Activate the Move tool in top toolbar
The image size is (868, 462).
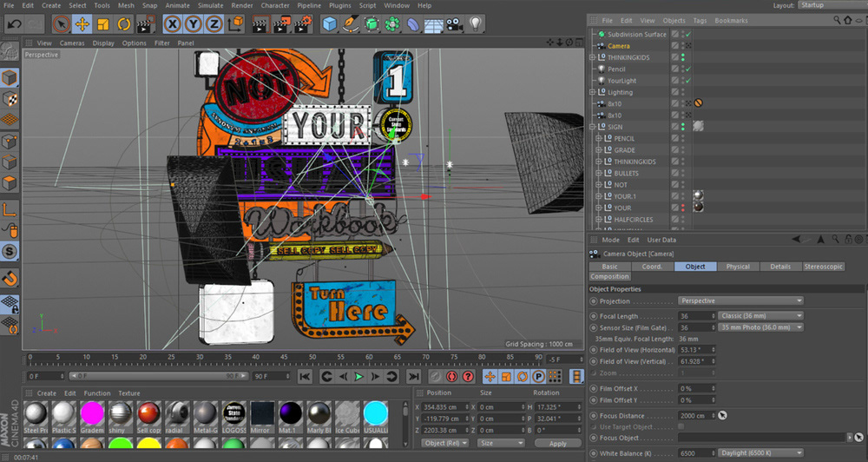click(x=82, y=24)
